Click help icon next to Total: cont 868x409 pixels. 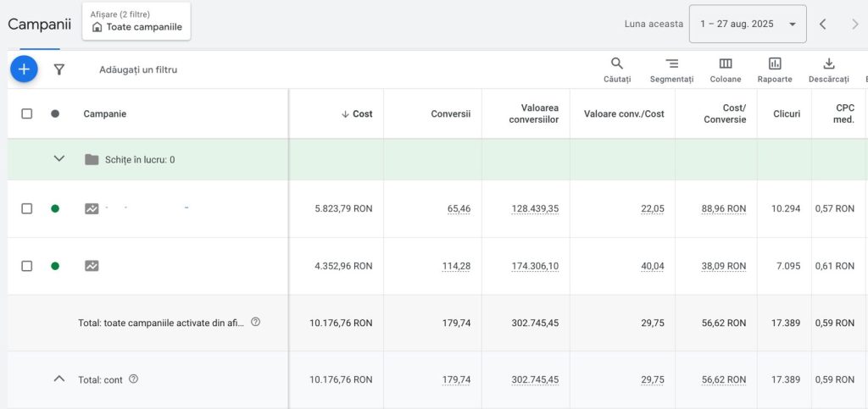coord(133,379)
